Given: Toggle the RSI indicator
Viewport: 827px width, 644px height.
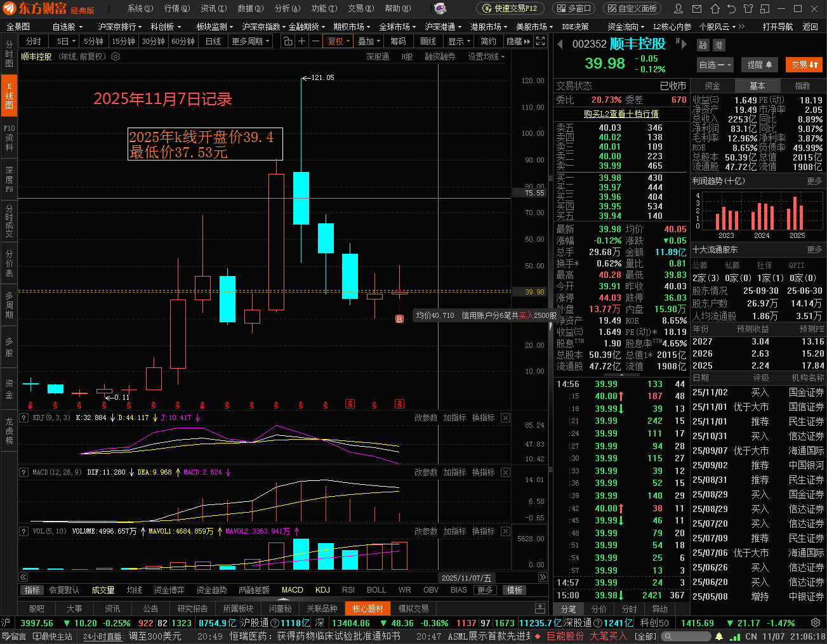Looking at the screenshot, I should coord(348,590).
